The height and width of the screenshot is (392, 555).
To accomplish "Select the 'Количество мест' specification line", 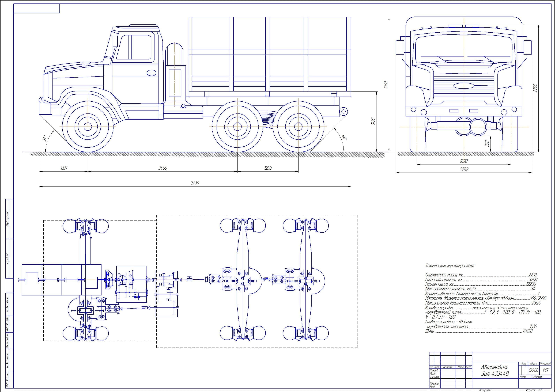I will point(482,294).
